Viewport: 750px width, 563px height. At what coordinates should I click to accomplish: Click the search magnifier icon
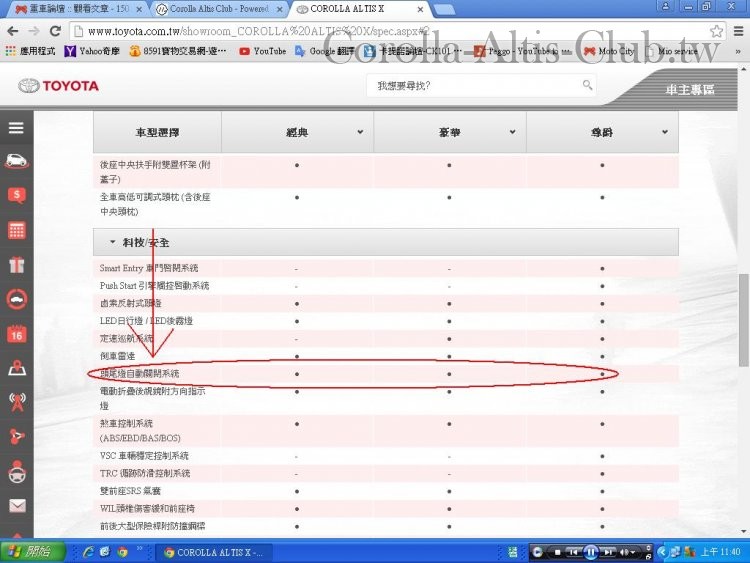click(587, 85)
